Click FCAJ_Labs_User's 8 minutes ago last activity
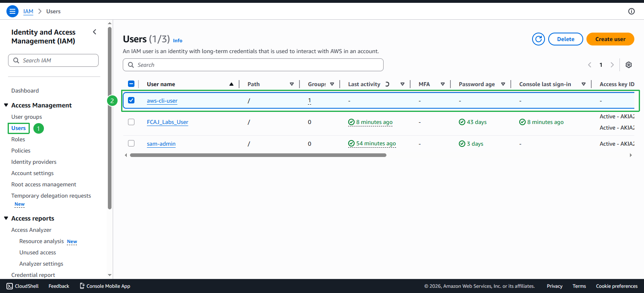Screen dimensions: 644x293 370,122
